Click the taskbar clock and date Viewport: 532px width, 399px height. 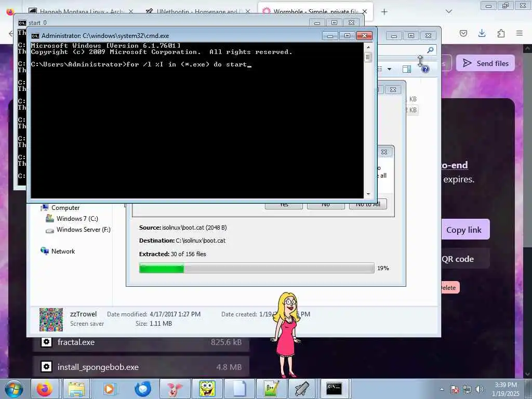click(x=506, y=389)
